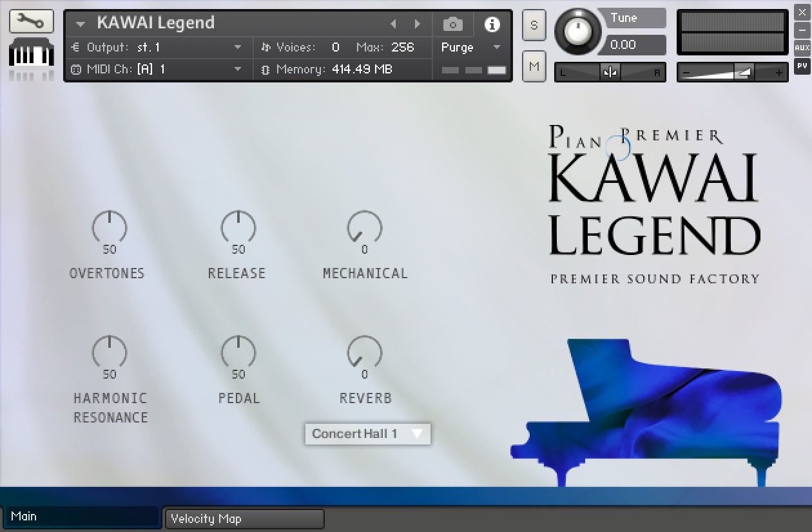Solo the instrument with S button

(x=534, y=25)
